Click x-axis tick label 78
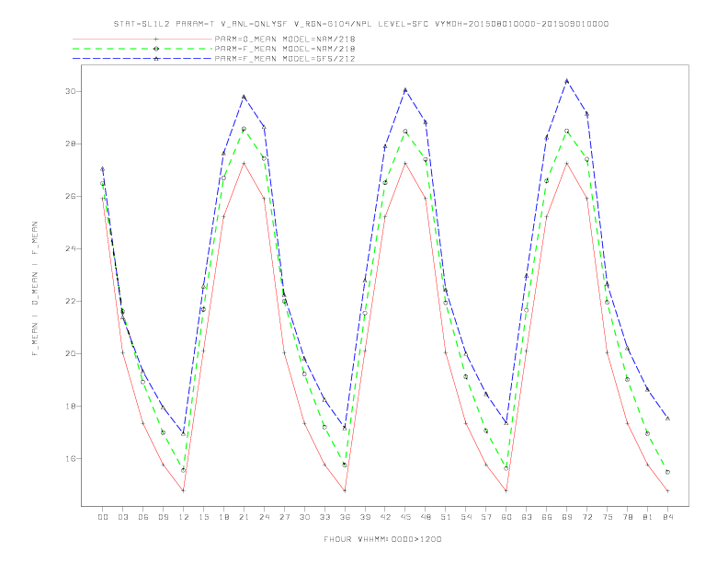 click(x=627, y=517)
